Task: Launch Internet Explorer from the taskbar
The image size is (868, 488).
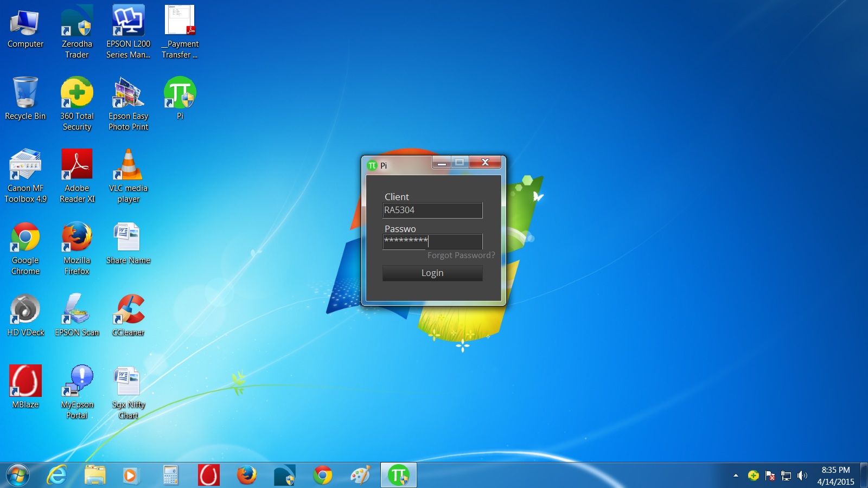Action: pos(57,476)
